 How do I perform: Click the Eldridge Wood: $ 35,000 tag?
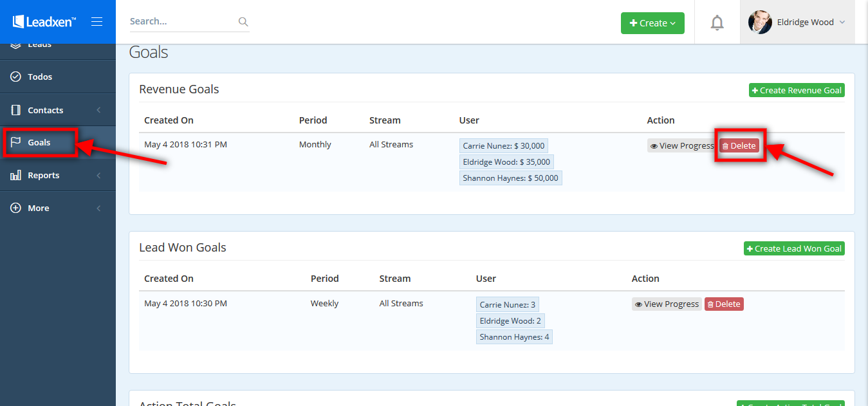[x=506, y=162]
